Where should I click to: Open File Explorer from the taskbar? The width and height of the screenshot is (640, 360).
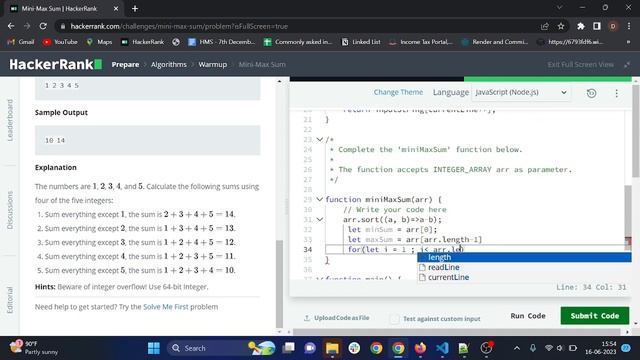[x=332, y=348]
